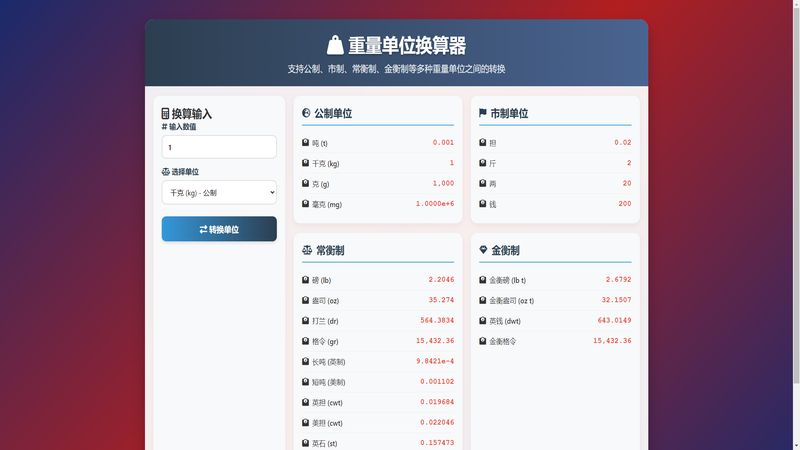Click the weight icon next to 金衡盎司 (oz t)
The height and width of the screenshot is (450, 800).
tap(483, 300)
